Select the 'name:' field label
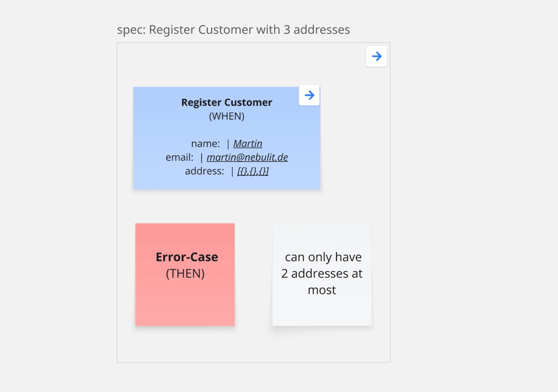558x392 pixels. (205, 143)
